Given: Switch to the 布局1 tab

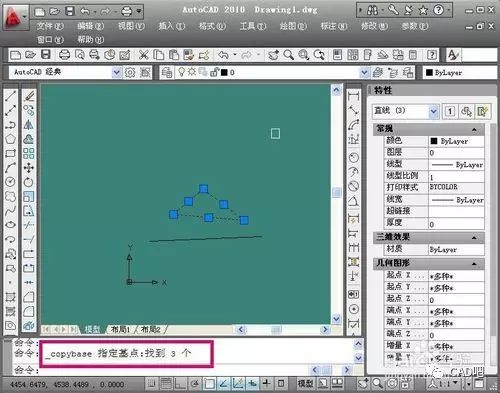Looking at the screenshot, I should click(120, 330).
